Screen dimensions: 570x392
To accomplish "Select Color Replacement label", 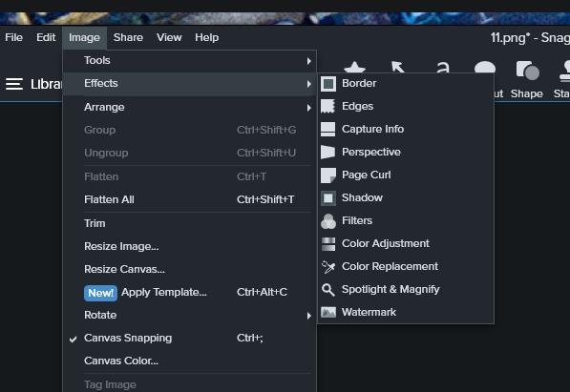I will tap(391, 266).
